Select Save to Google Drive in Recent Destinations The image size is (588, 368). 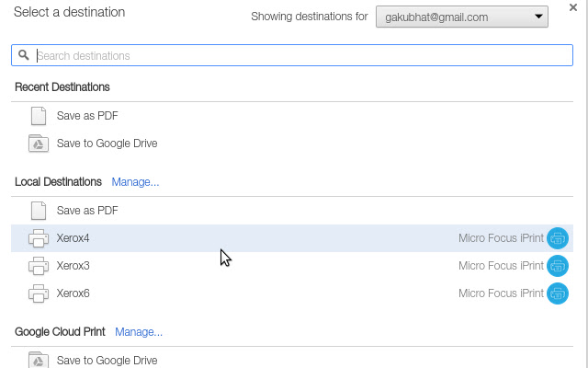tap(107, 144)
